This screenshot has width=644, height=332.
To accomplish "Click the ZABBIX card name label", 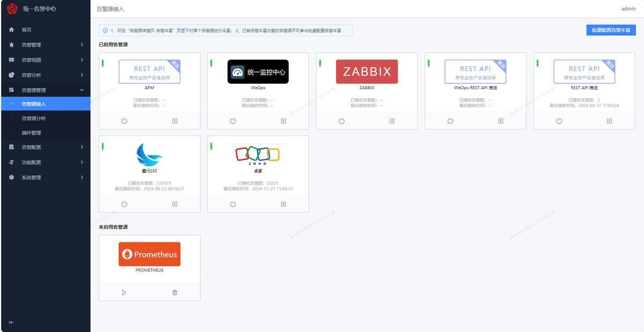I will 367,88.
